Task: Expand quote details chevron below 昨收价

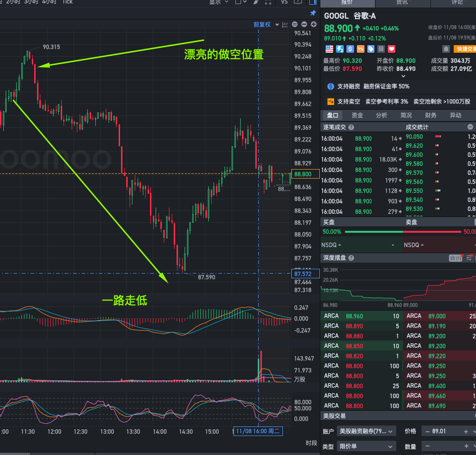Action: 403,76
